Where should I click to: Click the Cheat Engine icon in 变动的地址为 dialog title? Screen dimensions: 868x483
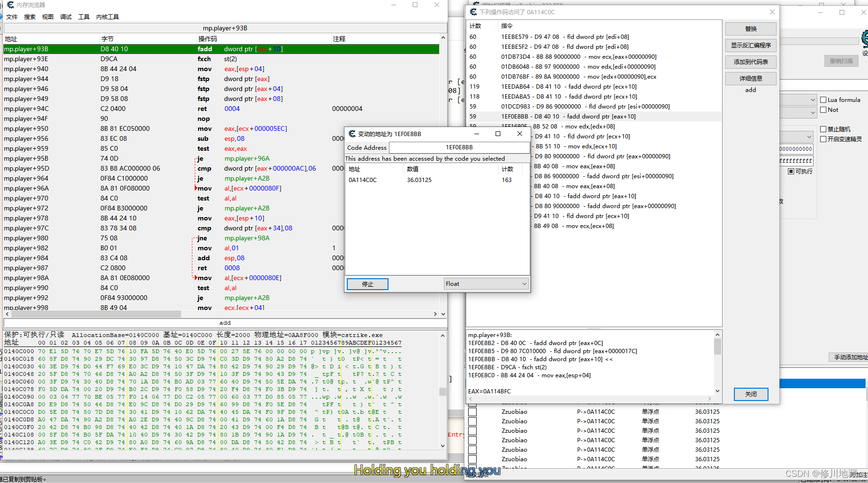352,134
